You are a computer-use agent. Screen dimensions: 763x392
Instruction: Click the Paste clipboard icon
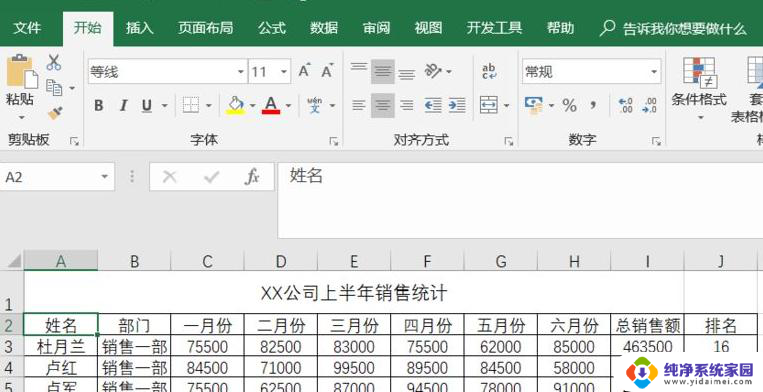coord(21,71)
